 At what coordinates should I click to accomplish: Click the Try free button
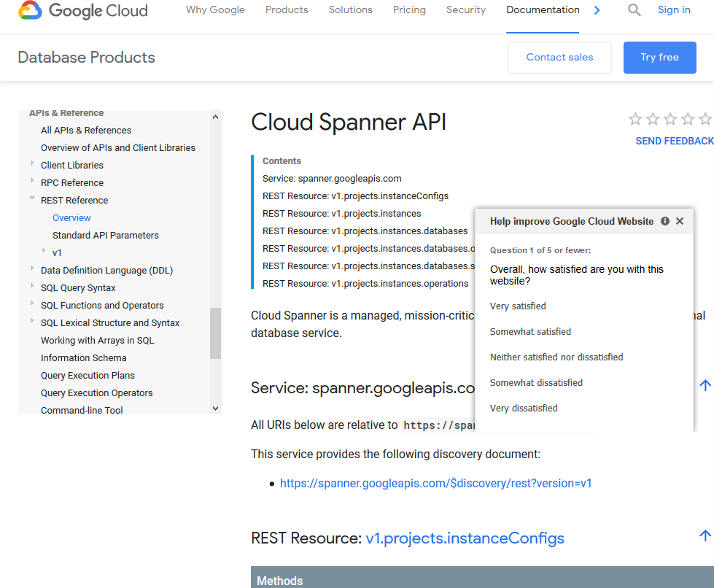tap(660, 58)
